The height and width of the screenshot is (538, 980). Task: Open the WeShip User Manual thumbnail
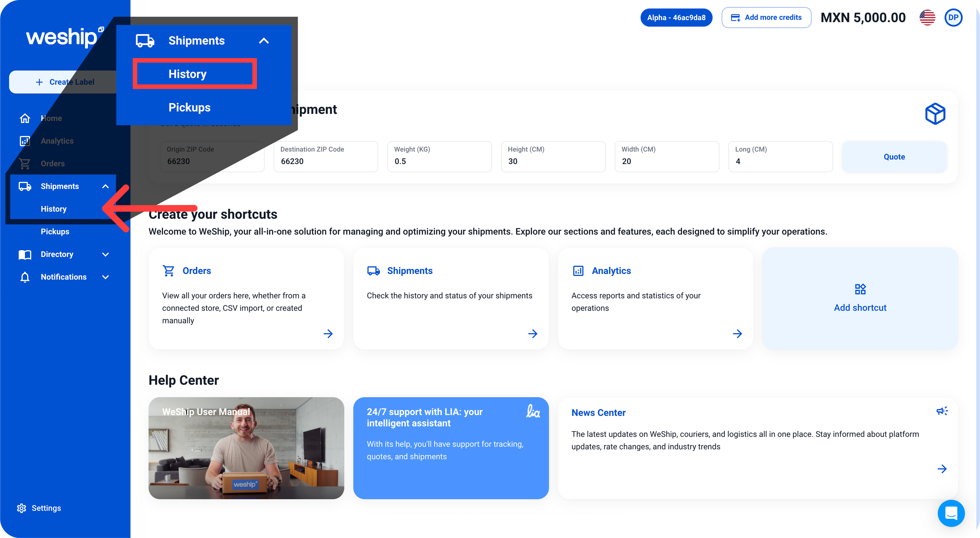[x=246, y=448]
